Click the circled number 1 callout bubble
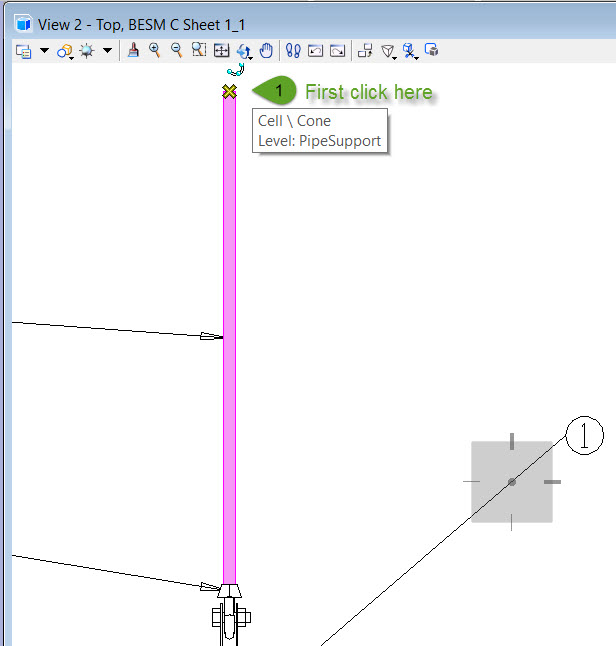 [584, 435]
